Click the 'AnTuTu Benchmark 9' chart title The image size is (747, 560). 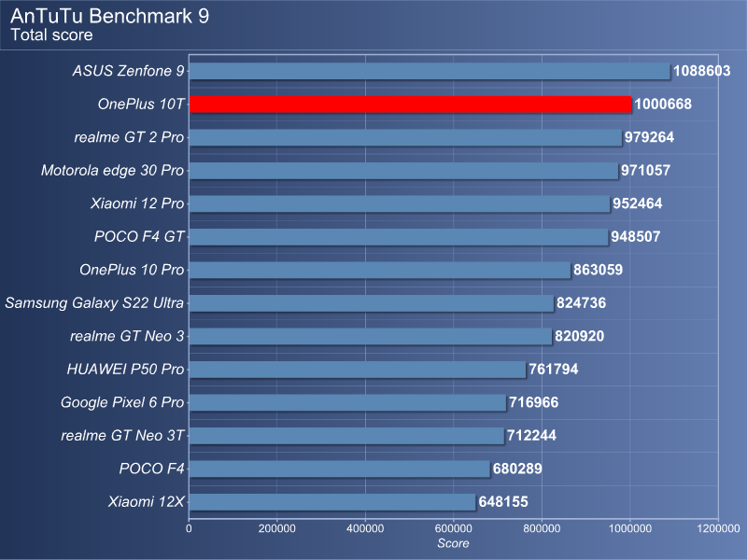(109, 16)
